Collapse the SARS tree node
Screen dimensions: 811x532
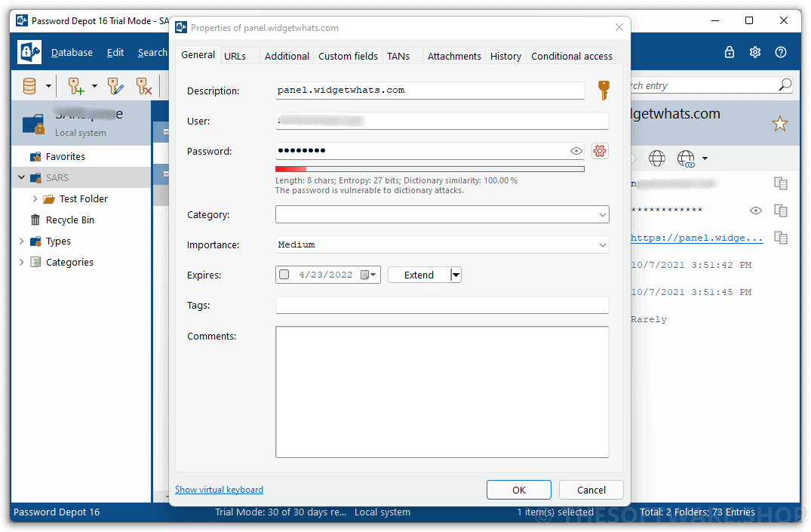(x=21, y=177)
